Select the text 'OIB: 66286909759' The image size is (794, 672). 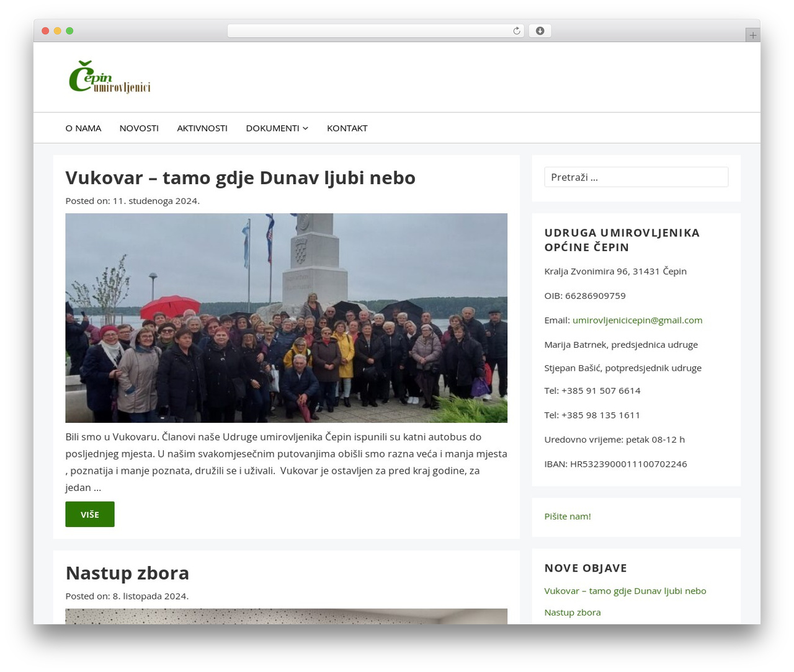[x=585, y=296]
